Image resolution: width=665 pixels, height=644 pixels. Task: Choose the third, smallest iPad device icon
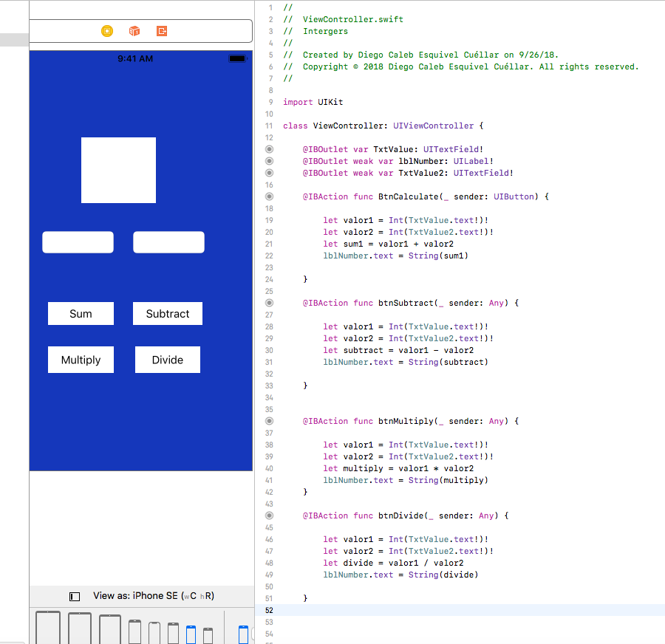coord(110,629)
